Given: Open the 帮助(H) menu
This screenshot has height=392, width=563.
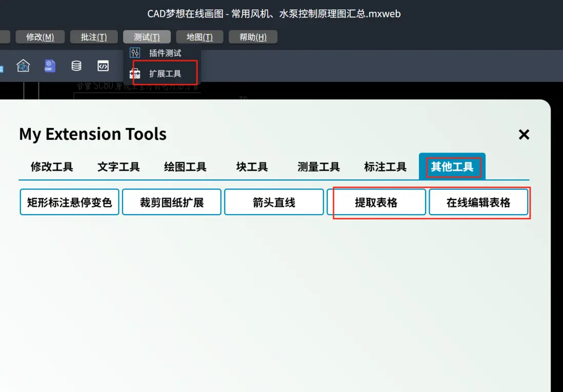Looking at the screenshot, I should [253, 37].
